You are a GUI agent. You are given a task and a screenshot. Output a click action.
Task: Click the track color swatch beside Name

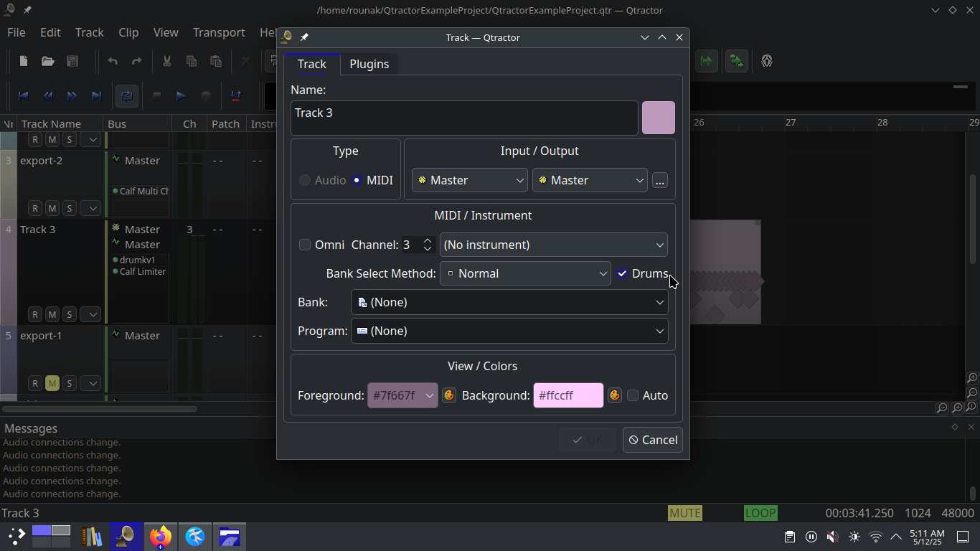coord(659,118)
